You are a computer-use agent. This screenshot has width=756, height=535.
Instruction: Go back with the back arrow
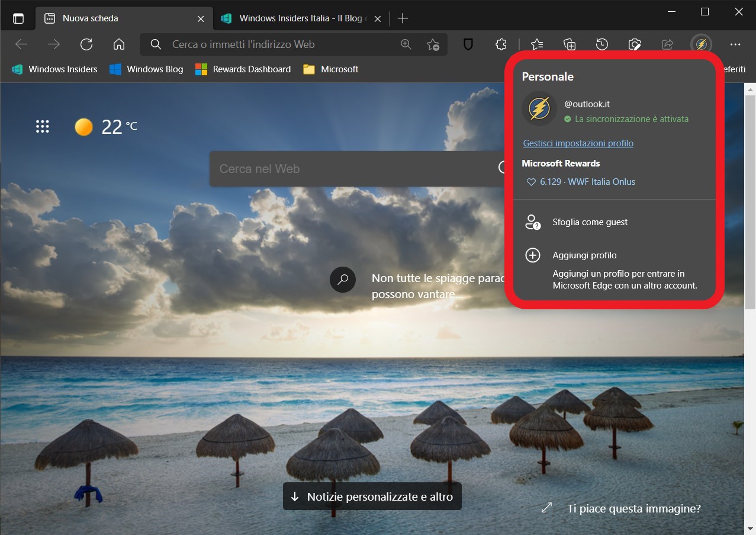[21, 44]
